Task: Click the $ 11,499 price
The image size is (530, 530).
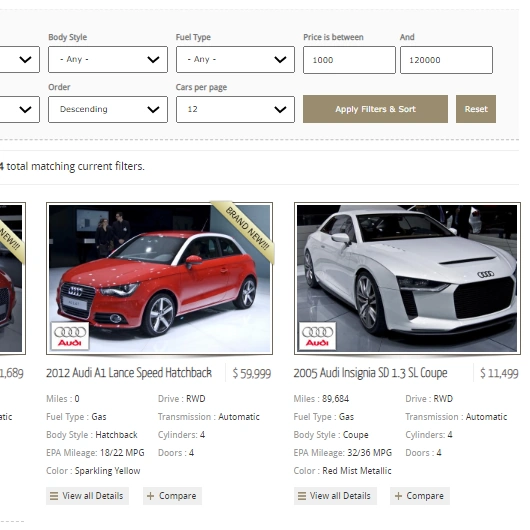Action: (499, 374)
